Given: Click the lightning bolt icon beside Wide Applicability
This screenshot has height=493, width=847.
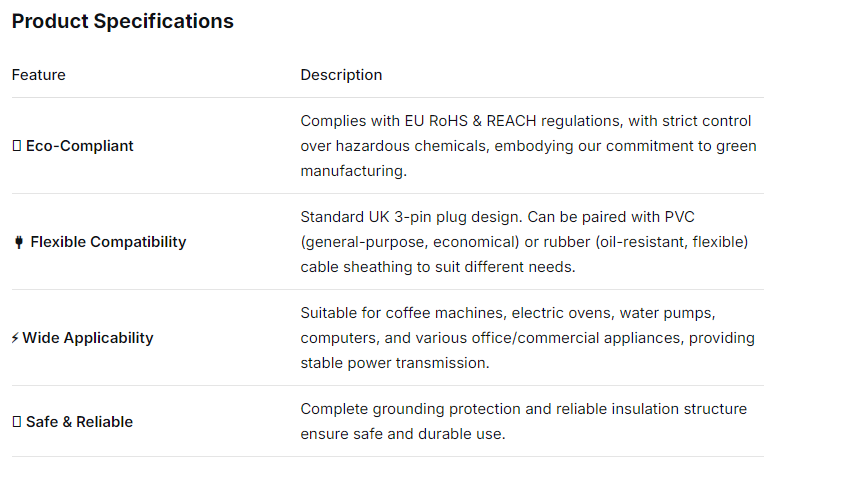Looking at the screenshot, I should 15,338.
